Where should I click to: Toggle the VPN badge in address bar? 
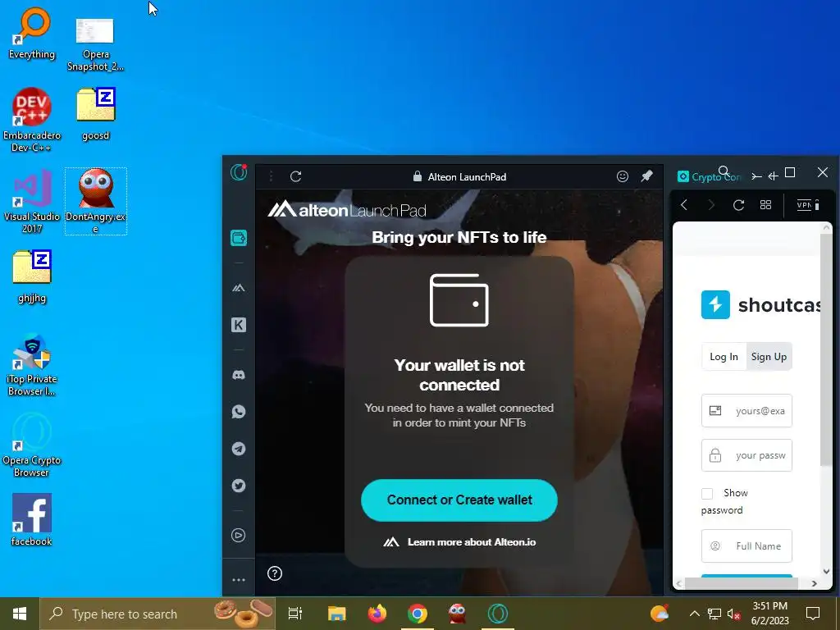click(x=804, y=204)
